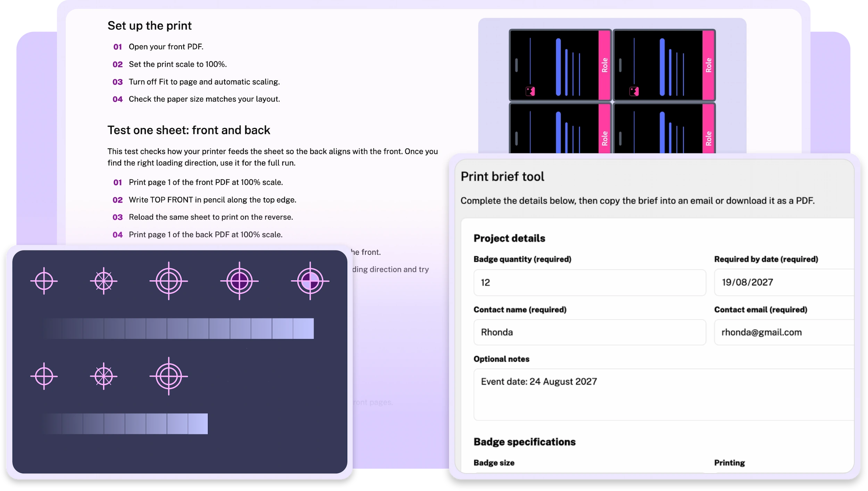This screenshot has height=491, width=868.
Task: Click 'Check the paper size matches your layout.'
Action: [x=204, y=99]
